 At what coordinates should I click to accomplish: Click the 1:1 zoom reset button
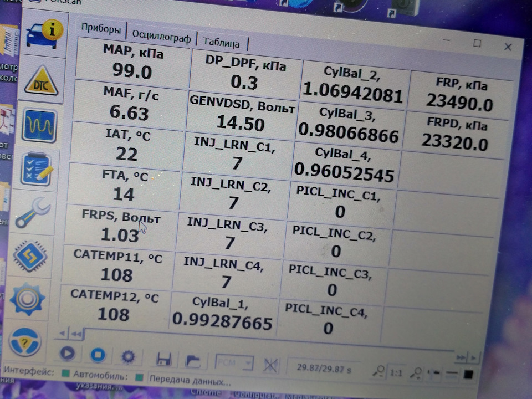click(x=396, y=373)
